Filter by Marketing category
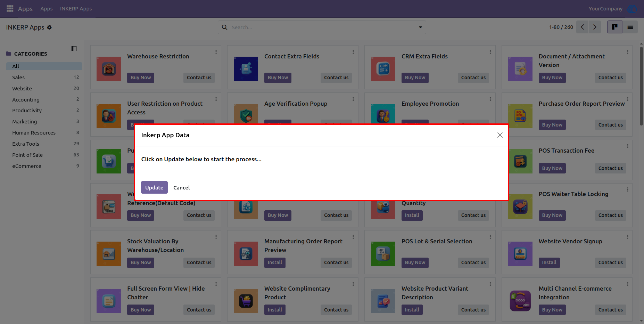This screenshot has height=324, width=644. (x=44, y=122)
